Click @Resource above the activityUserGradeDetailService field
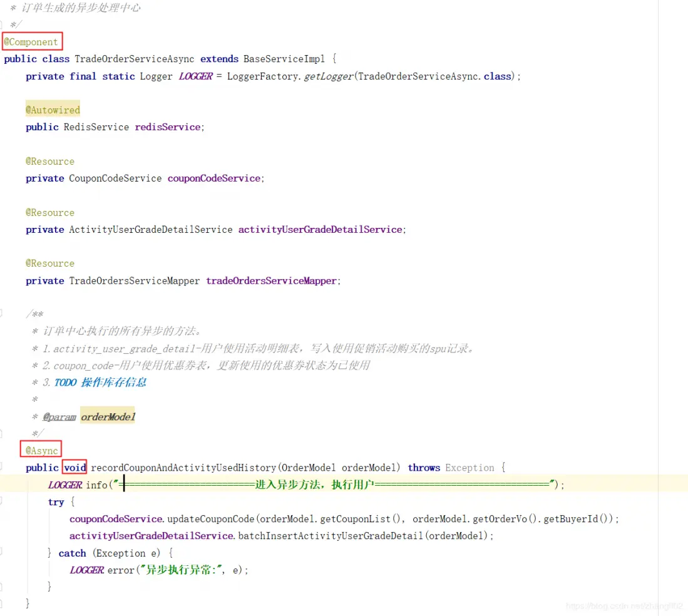Image resolution: width=688 pixels, height=616 pixels. tap(50, 213)
